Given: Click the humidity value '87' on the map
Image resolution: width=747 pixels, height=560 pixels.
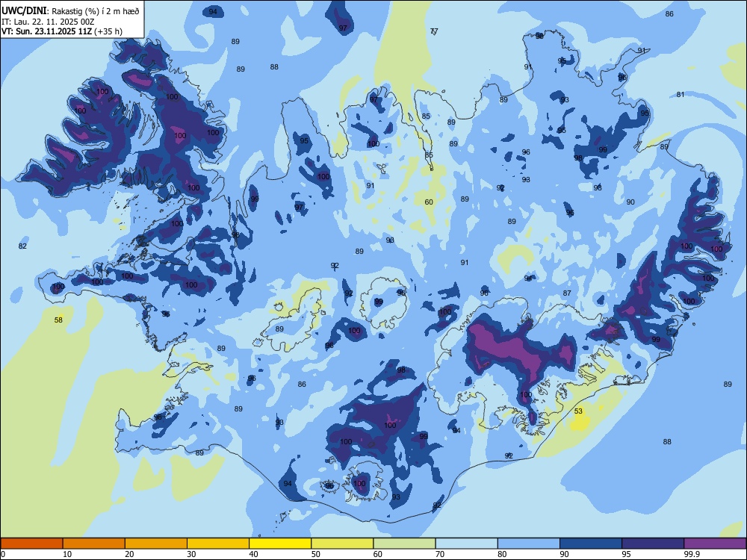Looking at the screenshot, I should click(x=567, y=293).
